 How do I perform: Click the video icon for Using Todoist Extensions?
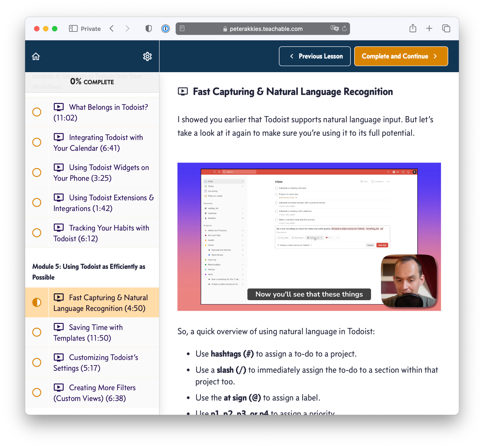point(59,198)
